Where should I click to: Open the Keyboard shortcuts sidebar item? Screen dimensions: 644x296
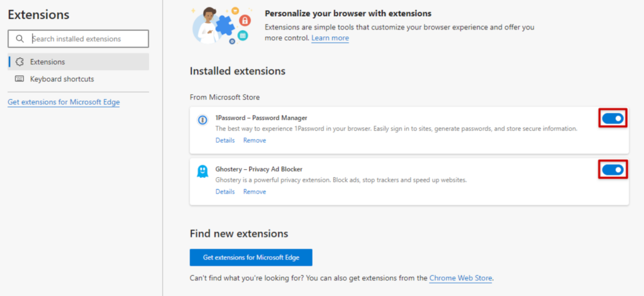pyautogui.click(x=62, y=79)
